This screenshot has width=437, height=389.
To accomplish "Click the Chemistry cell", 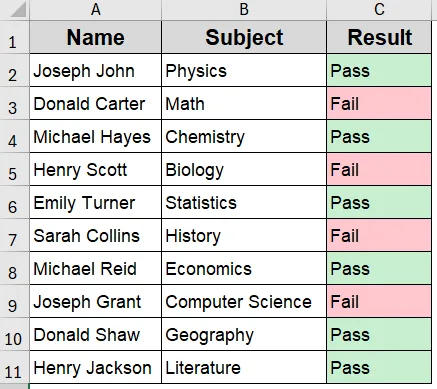I will coord(244,136).
